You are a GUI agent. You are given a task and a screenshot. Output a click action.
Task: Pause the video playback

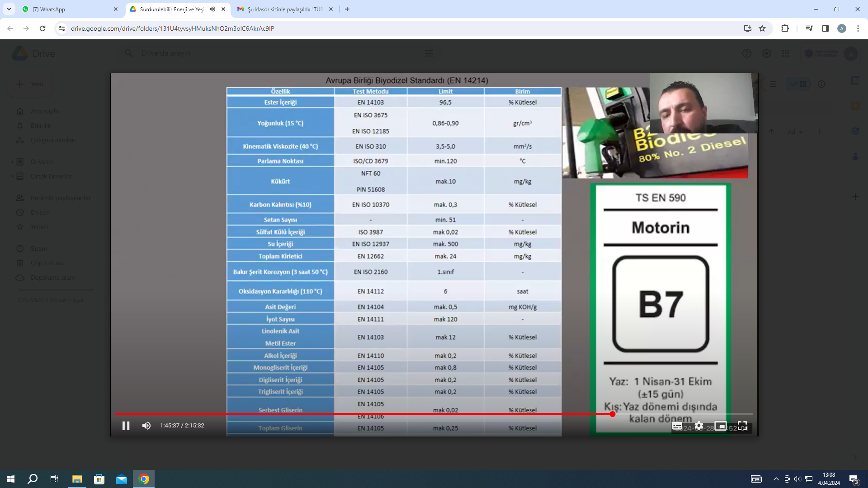click(126, 426)
